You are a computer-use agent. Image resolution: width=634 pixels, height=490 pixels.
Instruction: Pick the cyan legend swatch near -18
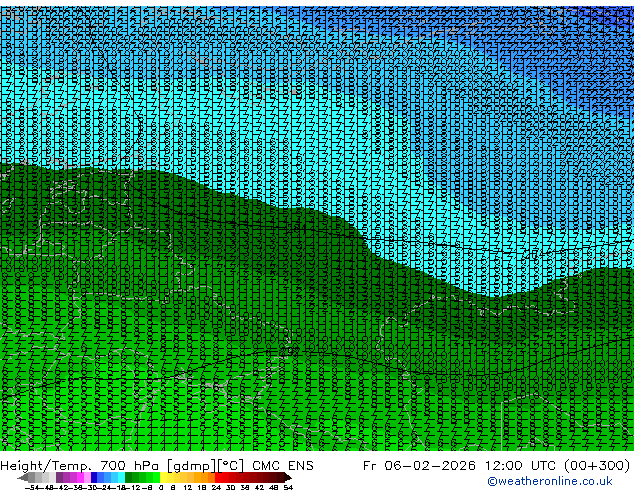click(x=121, y=477)
